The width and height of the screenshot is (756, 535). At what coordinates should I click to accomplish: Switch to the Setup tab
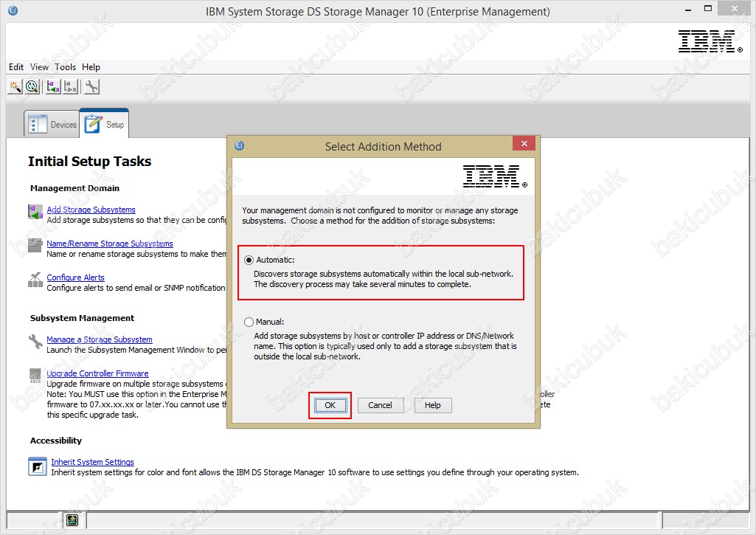pyautogui.click(x=104, y=124)
